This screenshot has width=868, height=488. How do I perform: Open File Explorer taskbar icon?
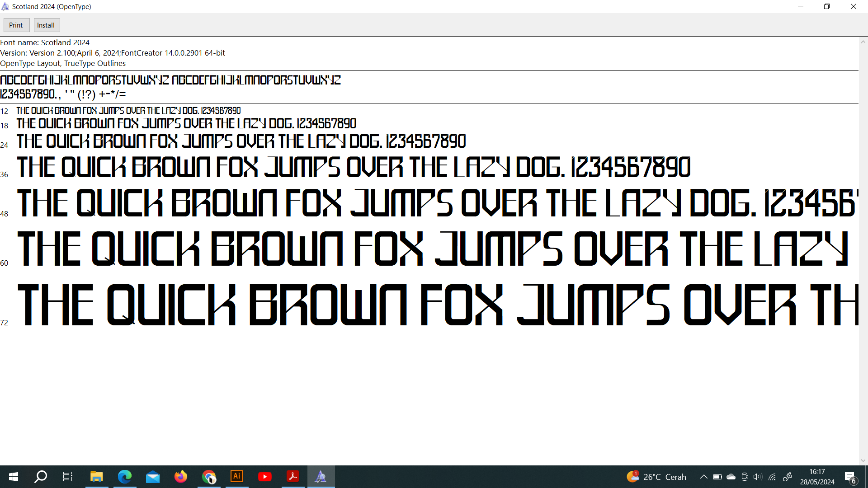97,477
